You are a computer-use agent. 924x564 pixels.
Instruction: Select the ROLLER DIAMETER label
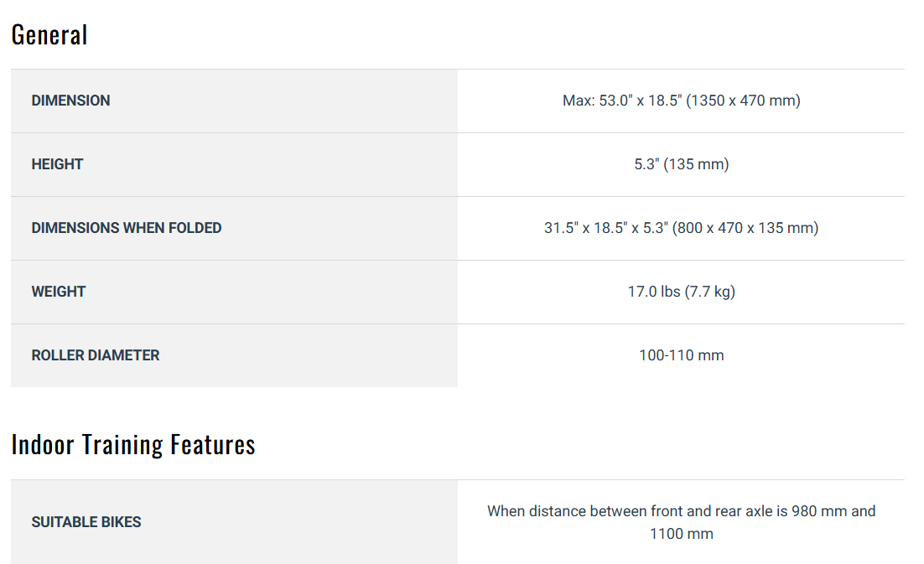click(96, 355)
